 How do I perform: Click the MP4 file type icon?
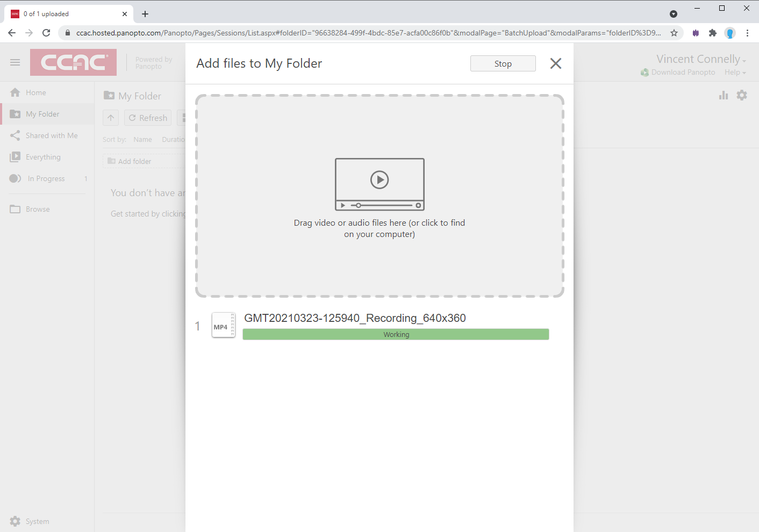[224, 325]
